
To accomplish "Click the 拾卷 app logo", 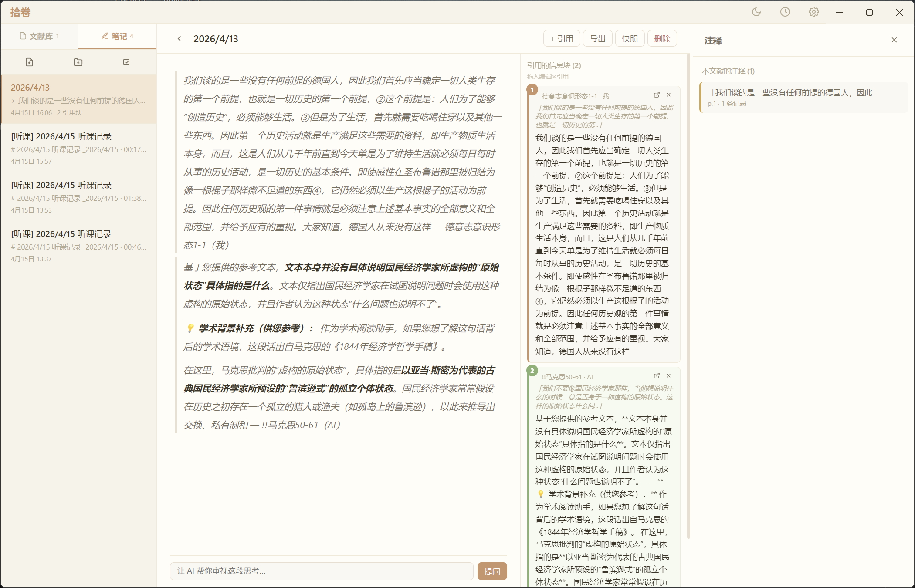I will click(20, 12).
